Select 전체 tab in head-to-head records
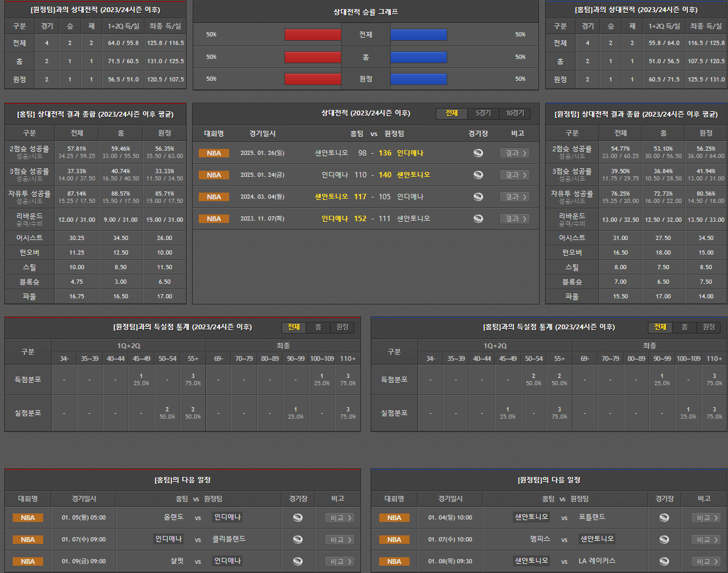This screenshot has height=573, width=728. click(x=452, y=114)
